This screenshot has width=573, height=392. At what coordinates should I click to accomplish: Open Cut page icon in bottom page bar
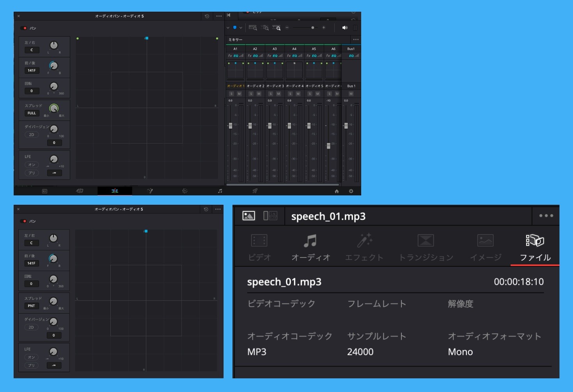pyautogui.click(x=80, y=191)
